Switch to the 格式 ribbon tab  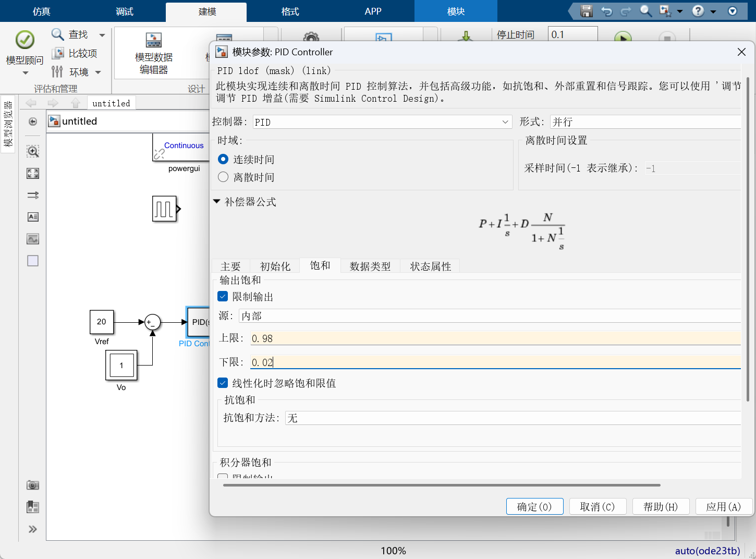point(290,11)
